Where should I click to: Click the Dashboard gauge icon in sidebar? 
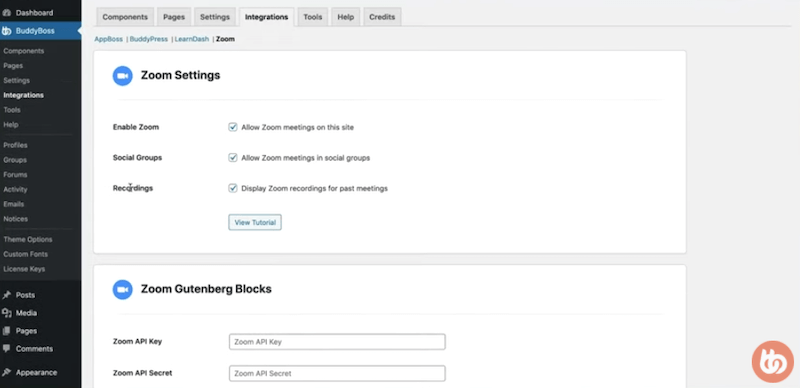(7, 13)
